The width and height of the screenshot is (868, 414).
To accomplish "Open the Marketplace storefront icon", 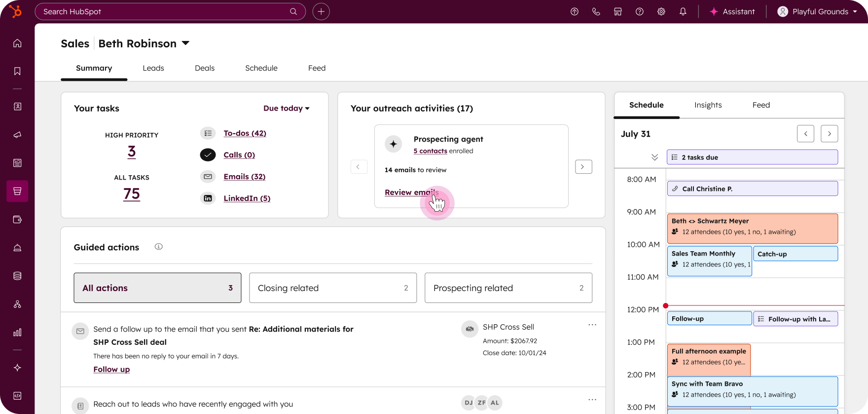I will (x=618, y=11).
